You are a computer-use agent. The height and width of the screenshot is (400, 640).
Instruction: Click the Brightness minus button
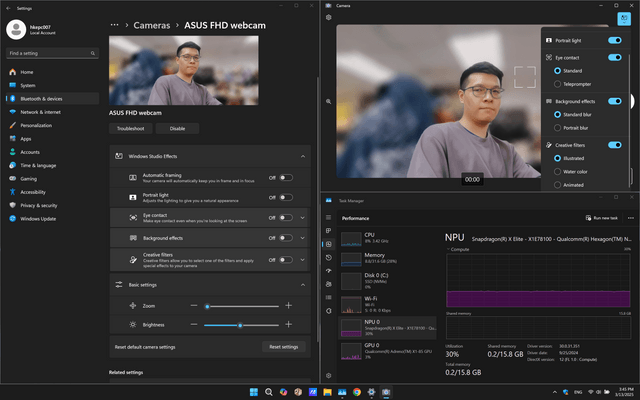(x=194, y=324)
